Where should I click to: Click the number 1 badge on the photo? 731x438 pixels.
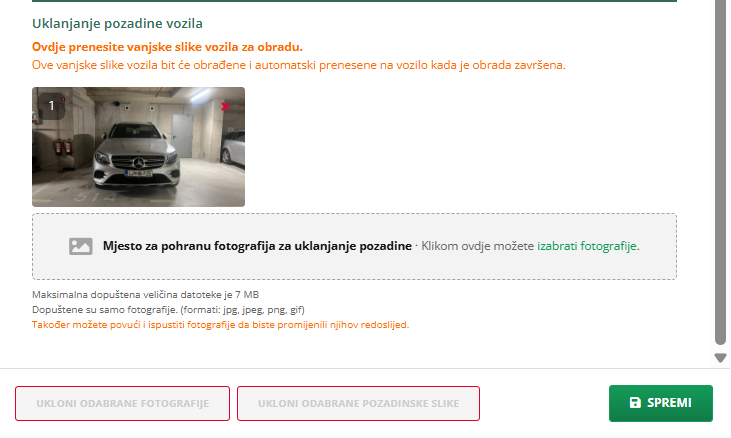(51, 106)
